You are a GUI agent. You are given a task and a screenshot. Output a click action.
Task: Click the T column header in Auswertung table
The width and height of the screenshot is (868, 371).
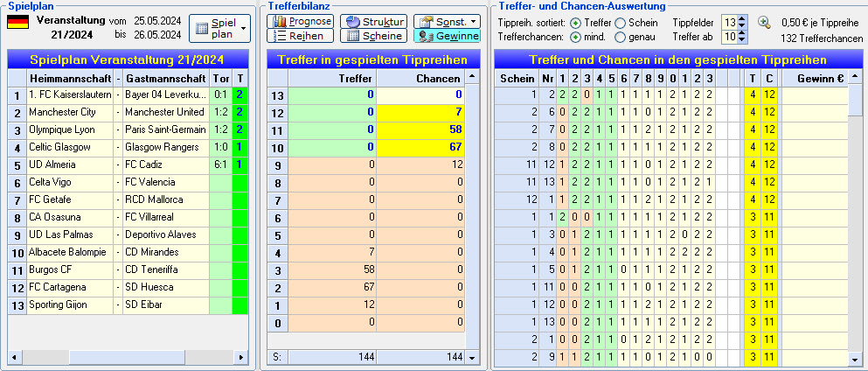tap(752, 78)
